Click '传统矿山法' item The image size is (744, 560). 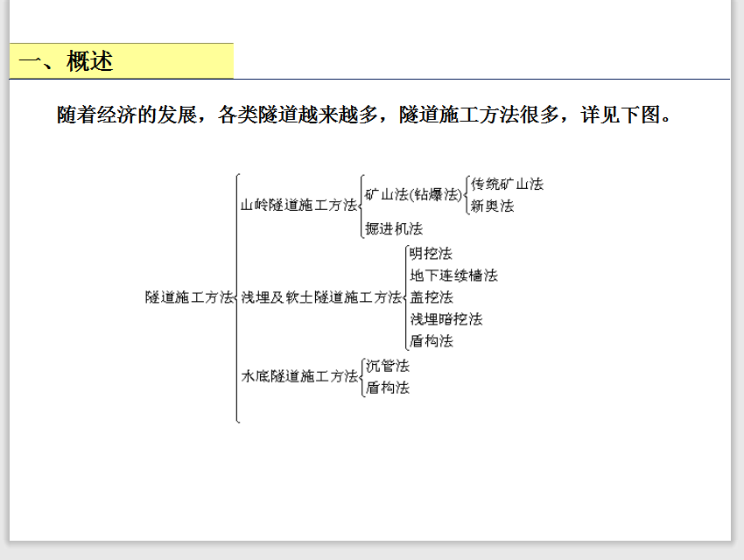point(507,184)
